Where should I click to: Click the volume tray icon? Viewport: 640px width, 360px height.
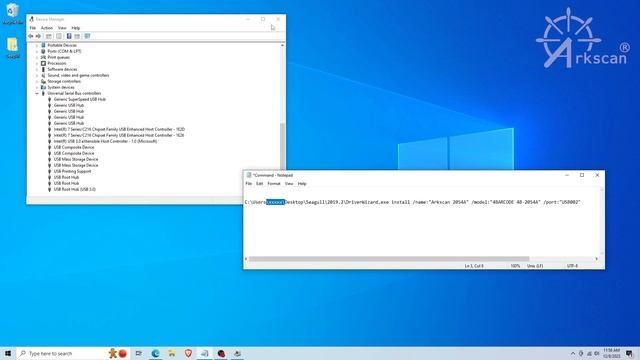coord(597,353)
